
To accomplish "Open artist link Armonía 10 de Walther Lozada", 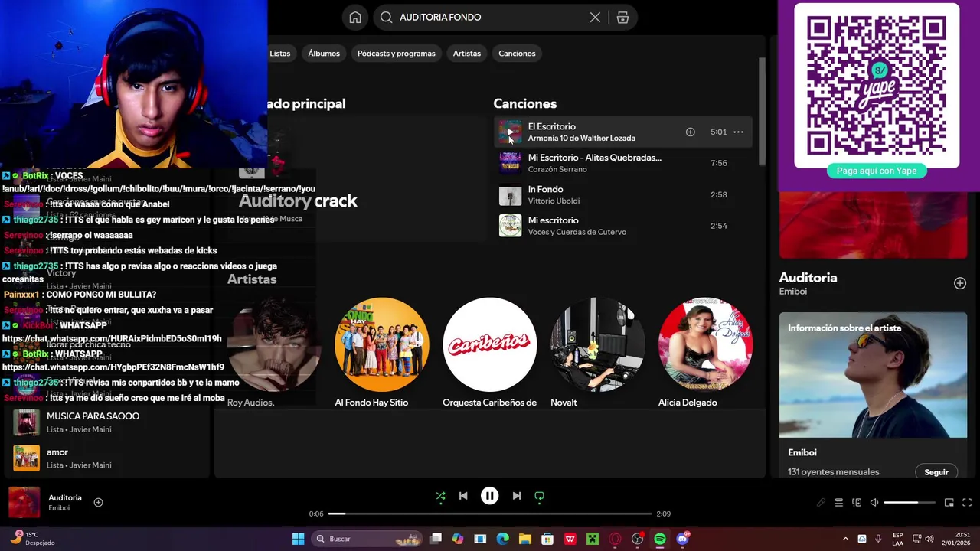I will 581,139.
